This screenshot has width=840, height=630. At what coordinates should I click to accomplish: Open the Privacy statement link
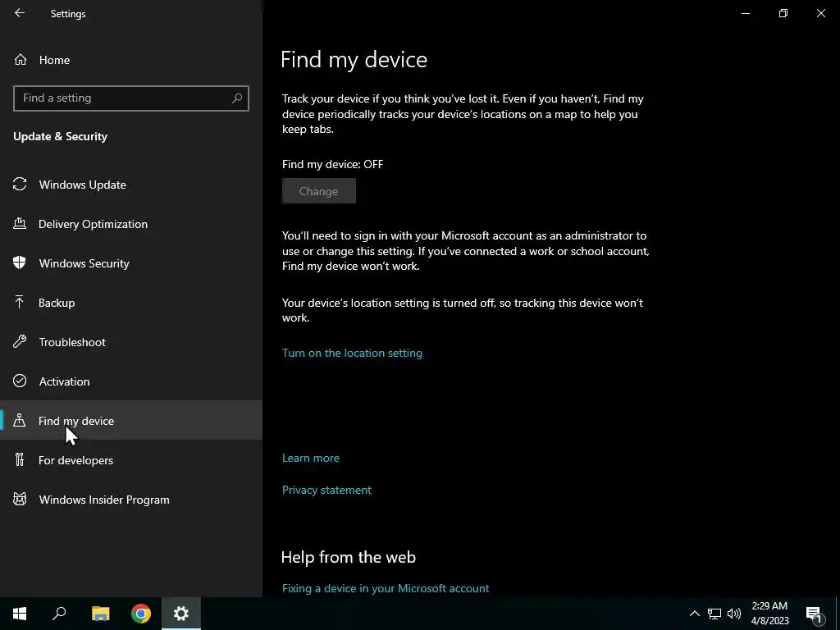[326, 490]
